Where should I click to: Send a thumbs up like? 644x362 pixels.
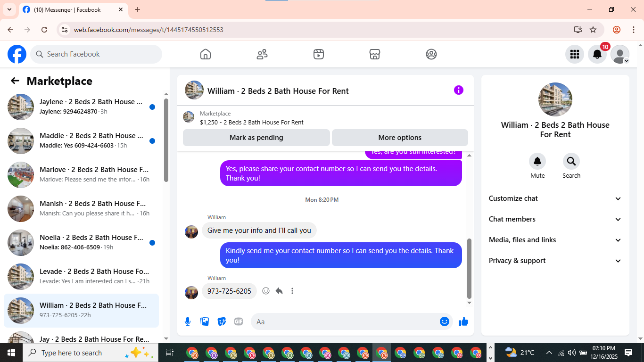click(x=463, y=321)
